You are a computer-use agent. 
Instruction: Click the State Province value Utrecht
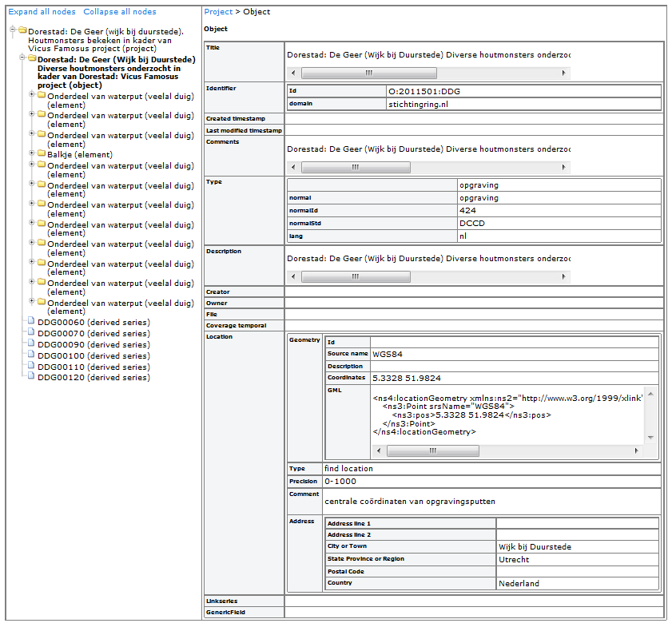tap(514, 560)
